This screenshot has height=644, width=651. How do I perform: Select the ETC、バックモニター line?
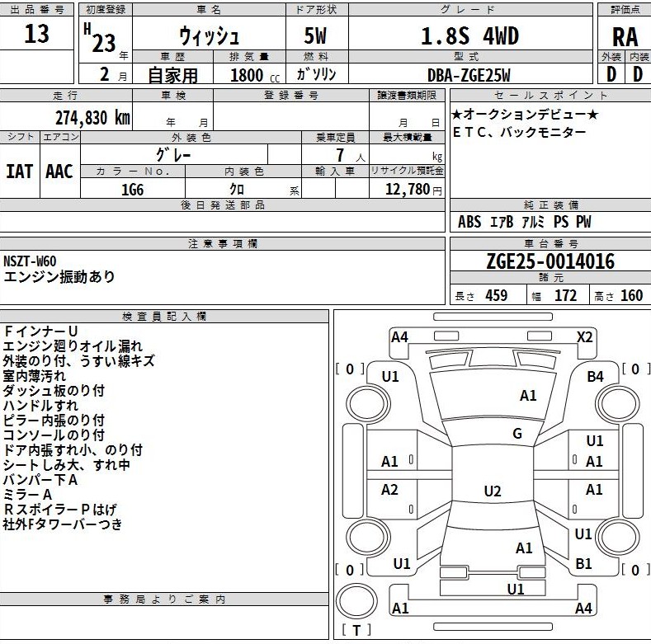[x=519, y=133]
